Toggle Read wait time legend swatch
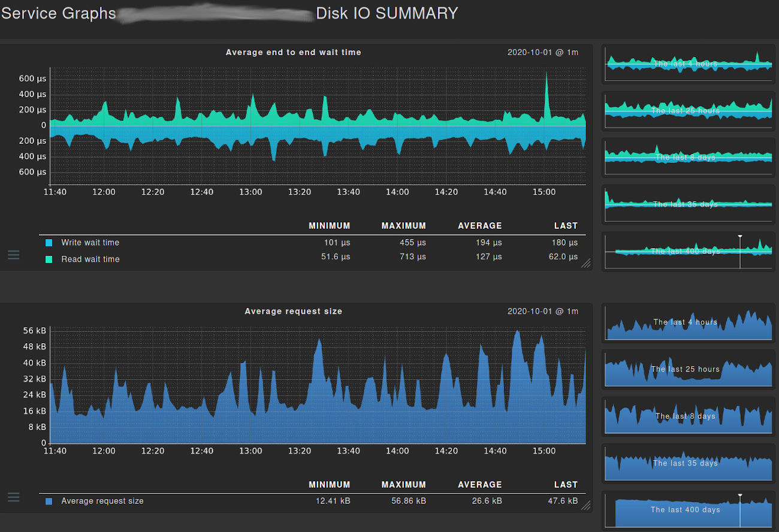The height and width of the screenshot is (532, 779). [x=49, y=259]
